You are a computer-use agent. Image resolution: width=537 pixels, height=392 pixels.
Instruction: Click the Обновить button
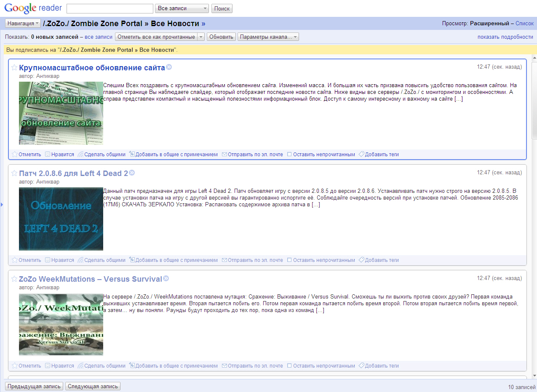tap(221, 37)
